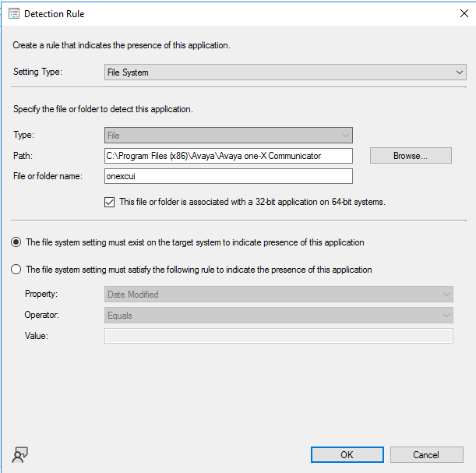Click the 'Path:' label
This screenshot has height=473, width=476.
click(x=23, y=156)
